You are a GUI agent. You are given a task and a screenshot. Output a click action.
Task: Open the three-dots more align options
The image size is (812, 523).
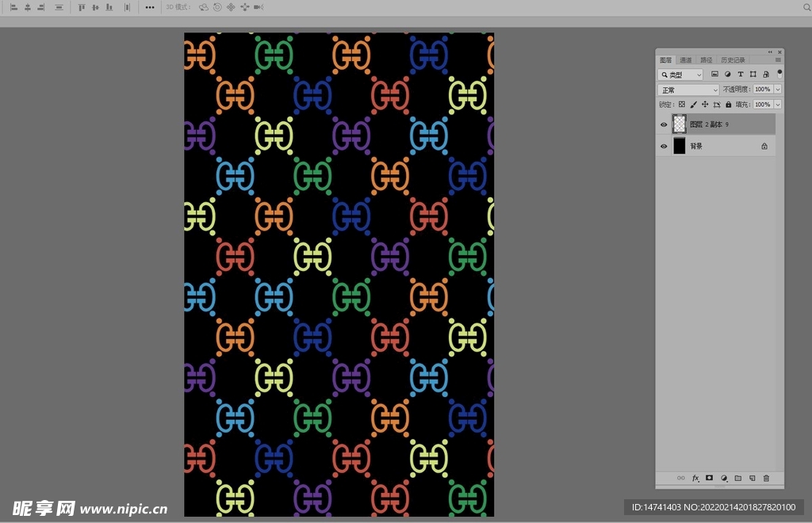pyautogui.click(x=150, y=7)
